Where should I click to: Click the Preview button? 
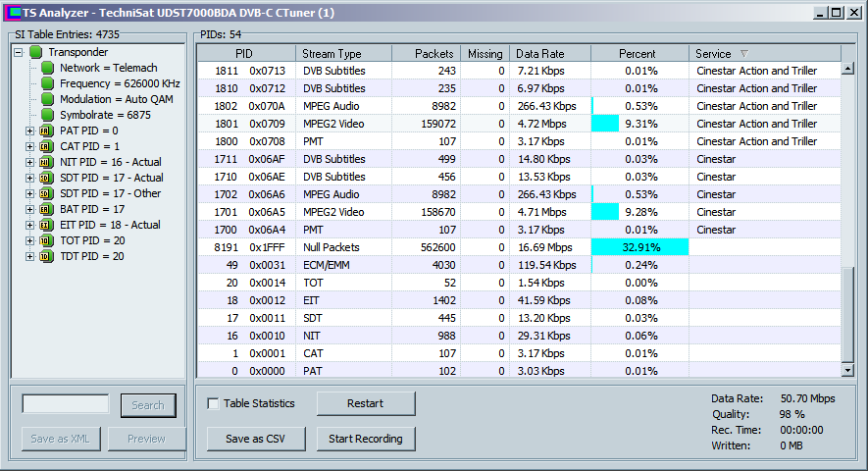click(147, 439)
